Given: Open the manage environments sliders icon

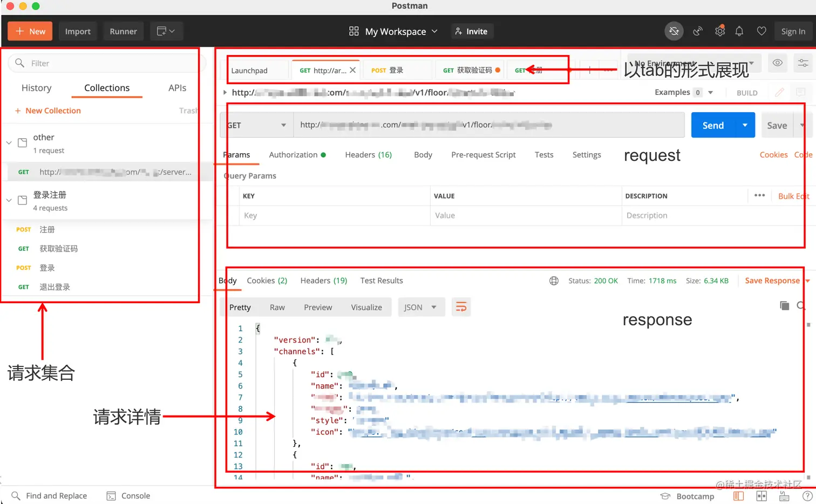Looking at the screenshot, I should [803, 63].
